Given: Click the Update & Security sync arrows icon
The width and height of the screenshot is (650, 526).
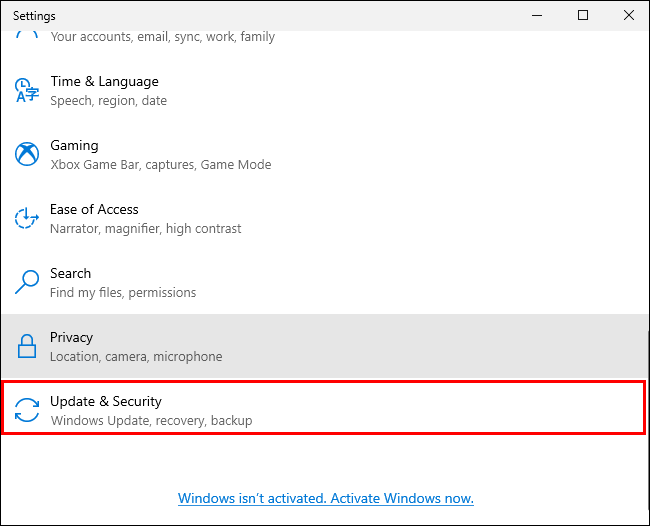Looking at the screenshot, I should [26, 410].
